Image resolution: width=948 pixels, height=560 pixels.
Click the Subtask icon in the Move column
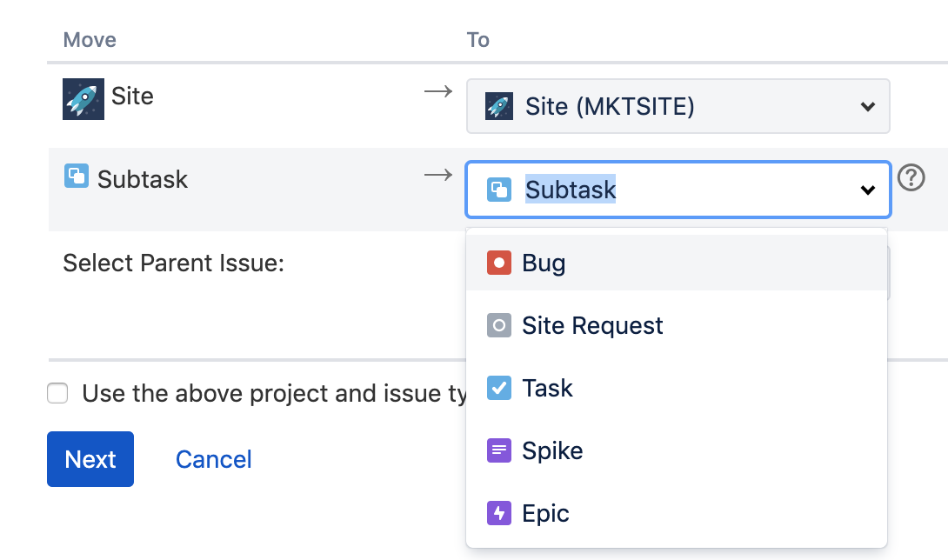(x=77, y=177)
